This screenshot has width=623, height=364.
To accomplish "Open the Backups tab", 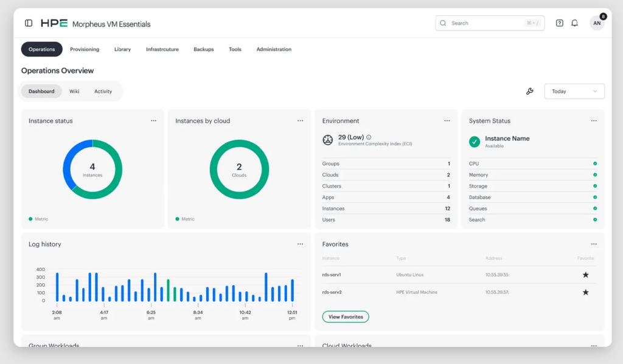I will click(204, 49).
